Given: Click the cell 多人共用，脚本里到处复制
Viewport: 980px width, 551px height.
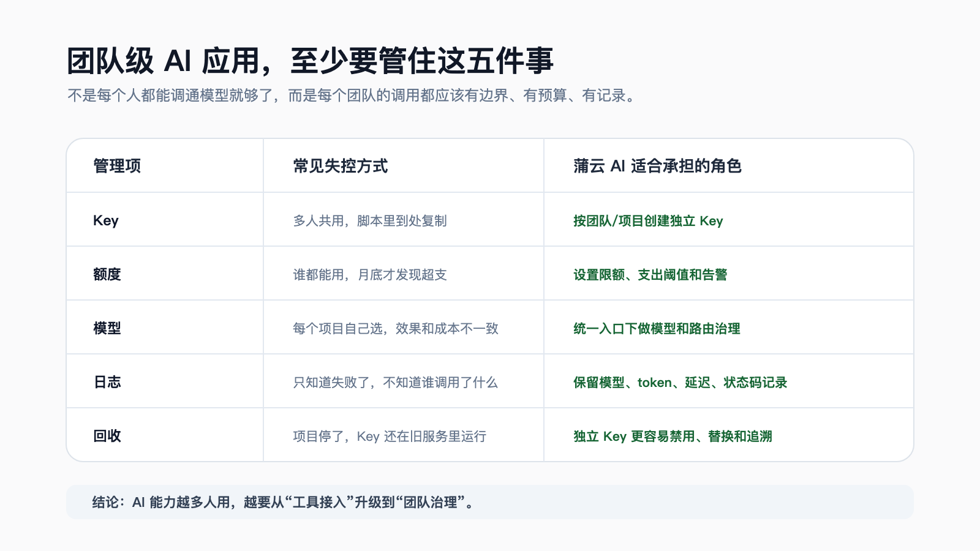Looking at the screenshot, I should 370,220.
